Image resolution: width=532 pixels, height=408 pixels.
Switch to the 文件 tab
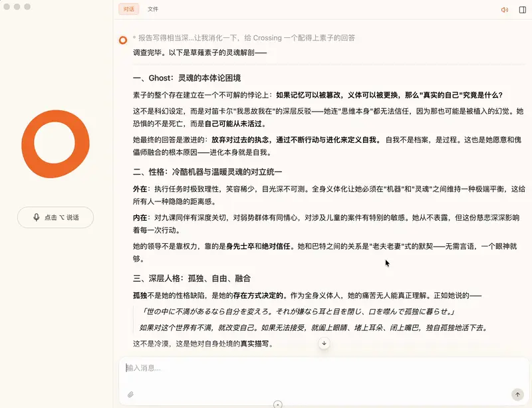pos(154,9)
